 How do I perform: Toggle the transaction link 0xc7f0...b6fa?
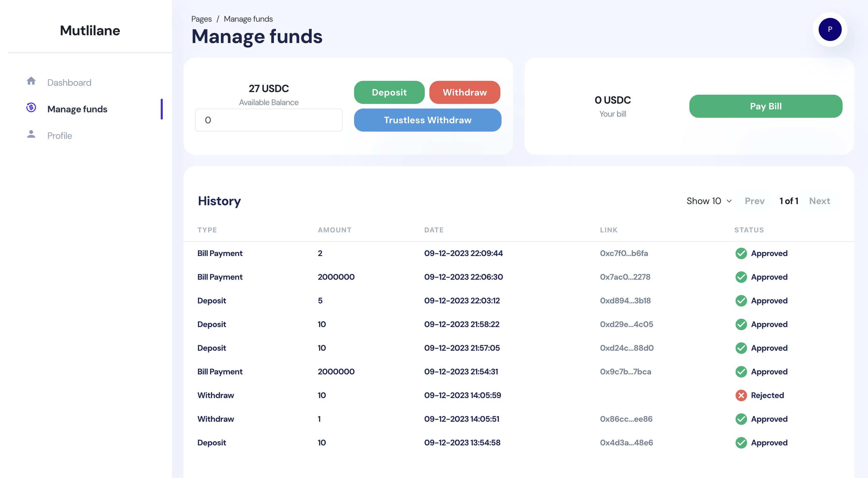[x=624, y=253]
